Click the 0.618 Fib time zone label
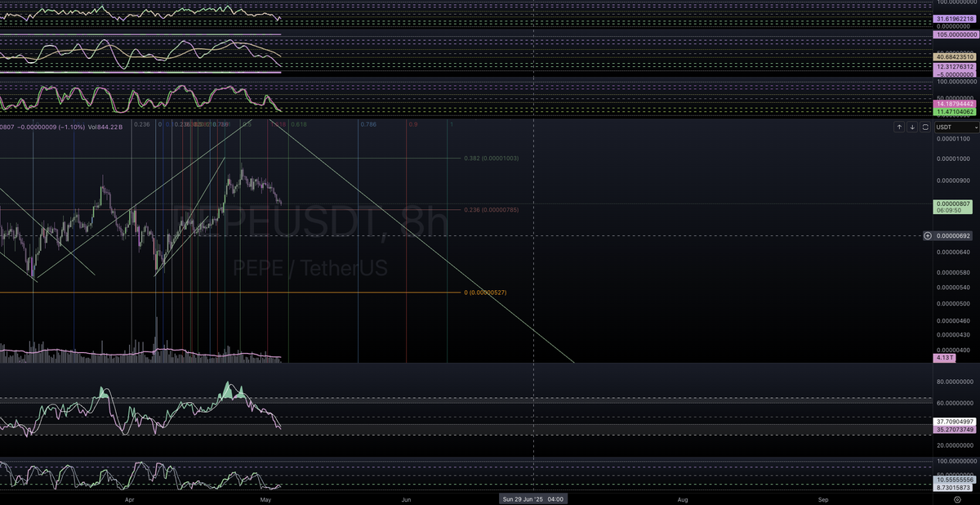Screen dimensions: 980x505 click(299, 124)
